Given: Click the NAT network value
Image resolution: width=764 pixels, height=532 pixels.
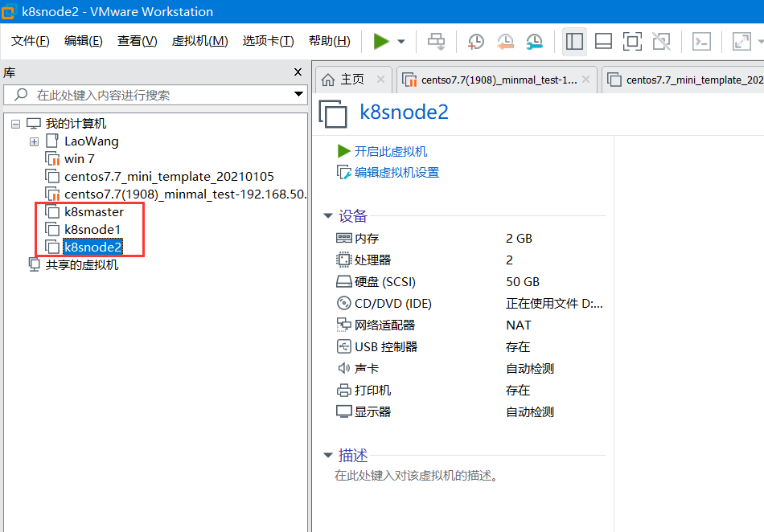Looking at the screenshot, I should coord(519,325).
